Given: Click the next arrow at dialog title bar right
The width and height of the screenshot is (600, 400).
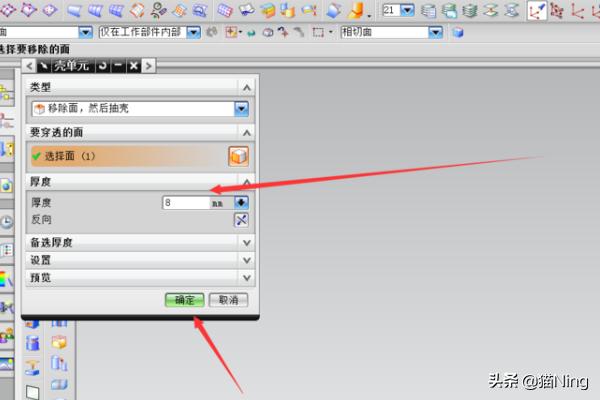Looking at the screenshot, I should [x=148, y=65].
